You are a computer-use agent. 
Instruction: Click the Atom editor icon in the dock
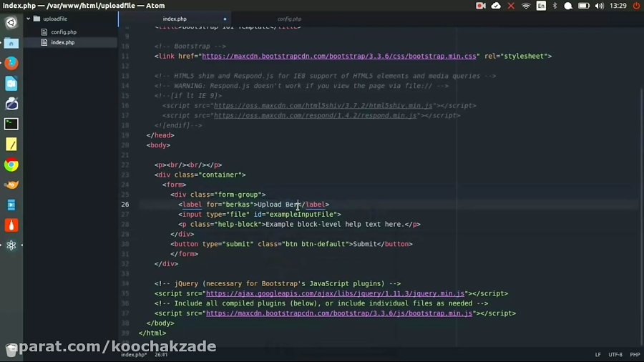(x=11, y=245)
